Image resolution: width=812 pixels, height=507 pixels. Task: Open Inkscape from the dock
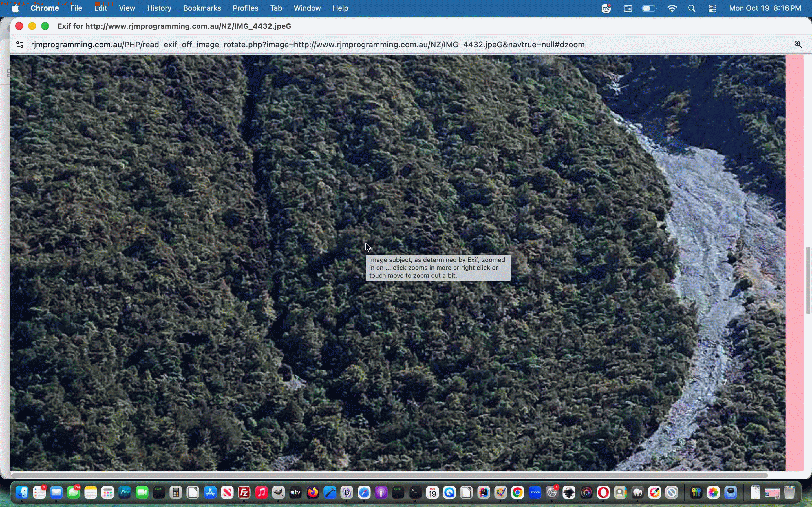point(569,492)
